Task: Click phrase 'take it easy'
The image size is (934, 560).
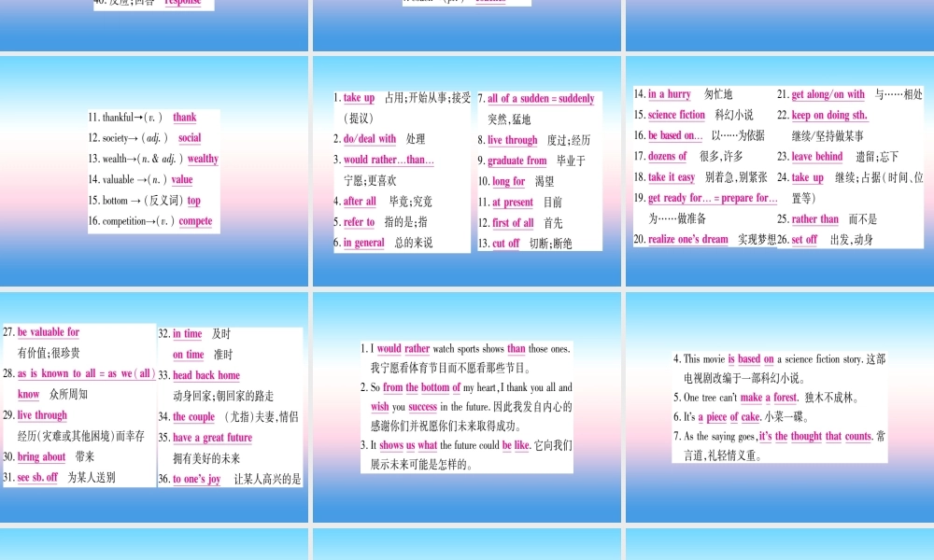Action: tap(672, 176)
